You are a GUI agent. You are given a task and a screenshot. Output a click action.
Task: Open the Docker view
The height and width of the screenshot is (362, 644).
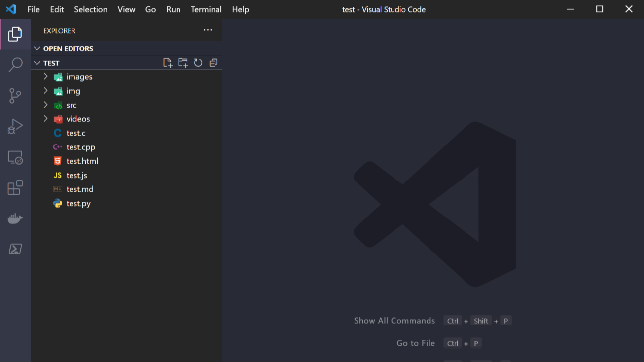15,218
